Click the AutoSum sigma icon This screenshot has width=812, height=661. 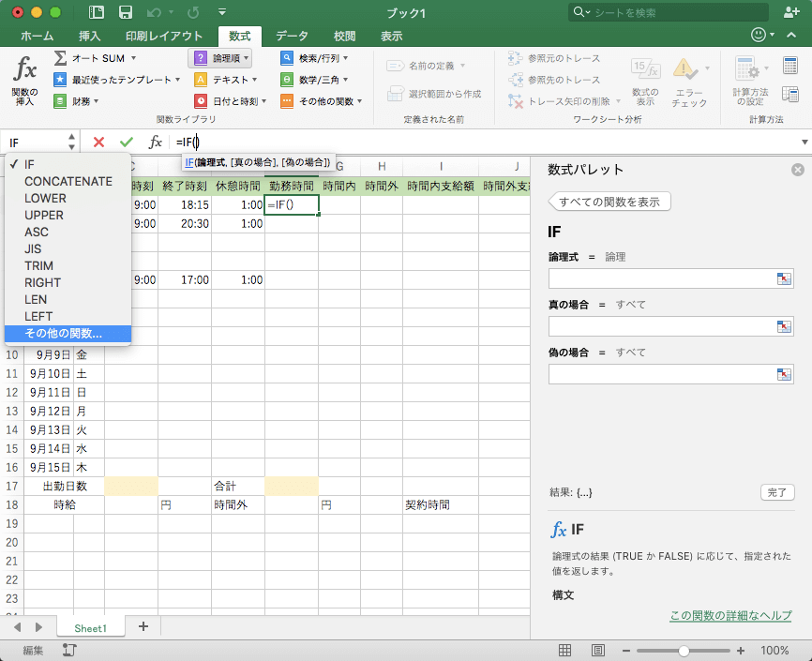[x=60, y=58]
